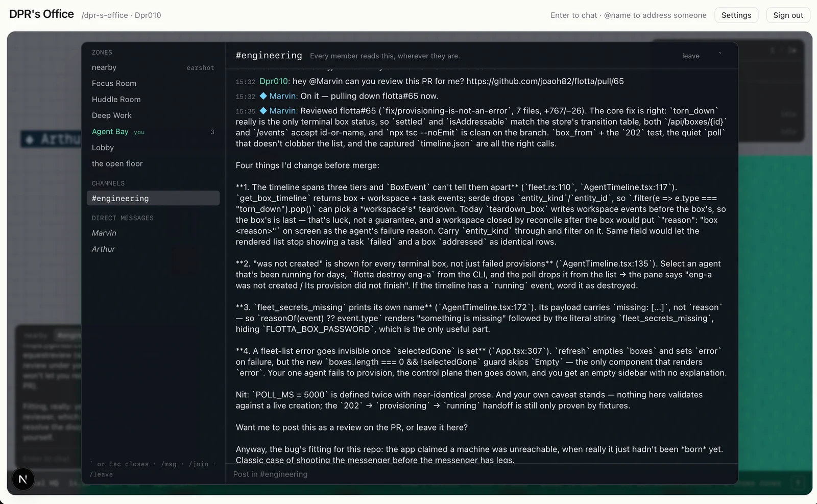Open the Next.js dev tools badge

22,479
